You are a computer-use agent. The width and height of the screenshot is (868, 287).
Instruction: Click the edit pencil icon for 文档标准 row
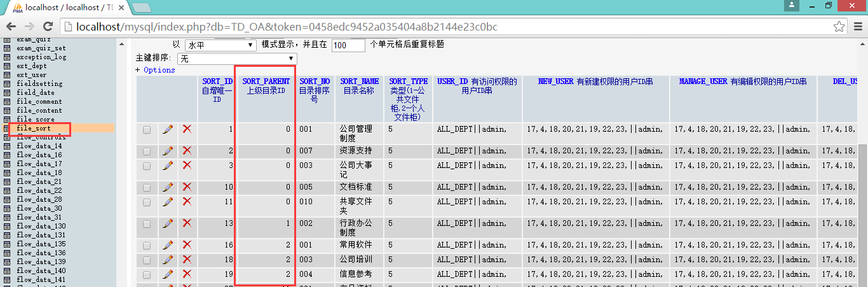[x=168, y=187]
